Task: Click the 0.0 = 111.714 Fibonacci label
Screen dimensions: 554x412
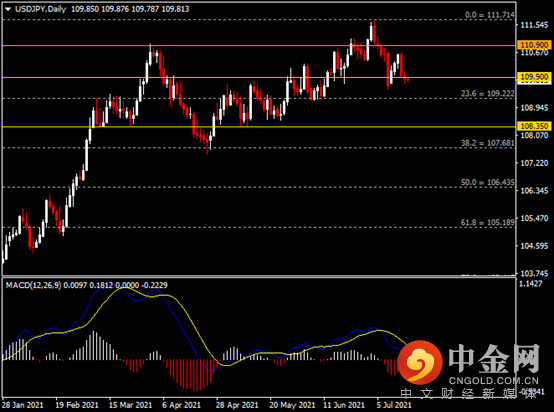Action: click(x=490, y=15)
